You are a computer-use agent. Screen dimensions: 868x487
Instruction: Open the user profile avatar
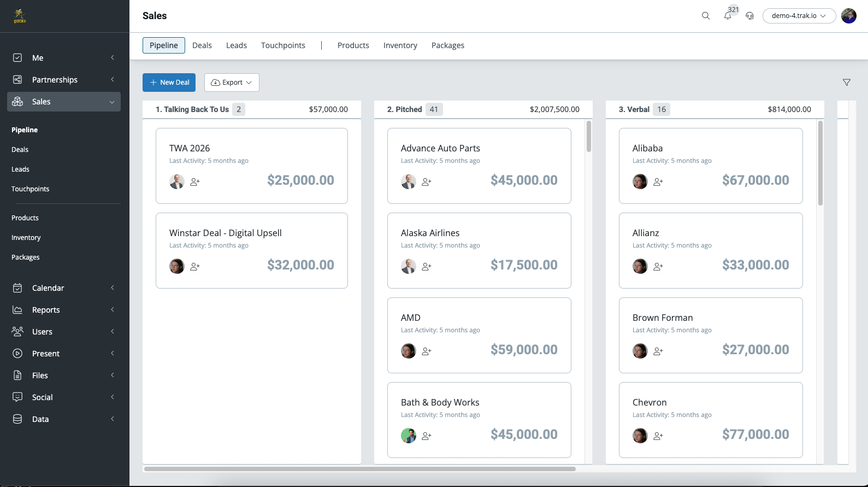coord(849,16)
